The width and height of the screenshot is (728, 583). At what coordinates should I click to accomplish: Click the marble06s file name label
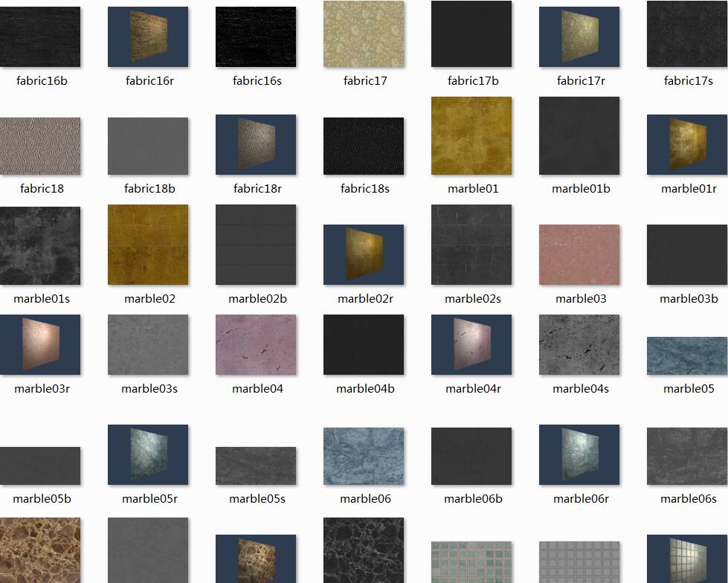689,498
